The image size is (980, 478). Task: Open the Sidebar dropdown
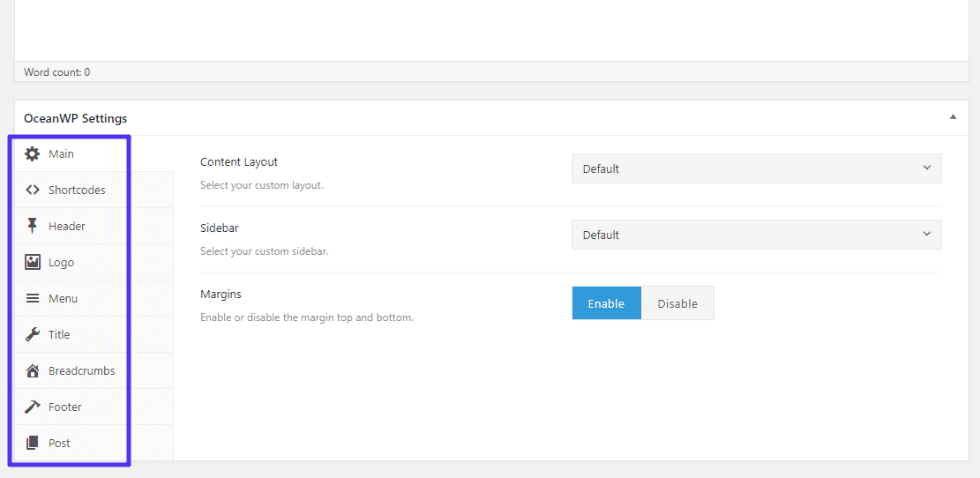(x=756, y=235)
